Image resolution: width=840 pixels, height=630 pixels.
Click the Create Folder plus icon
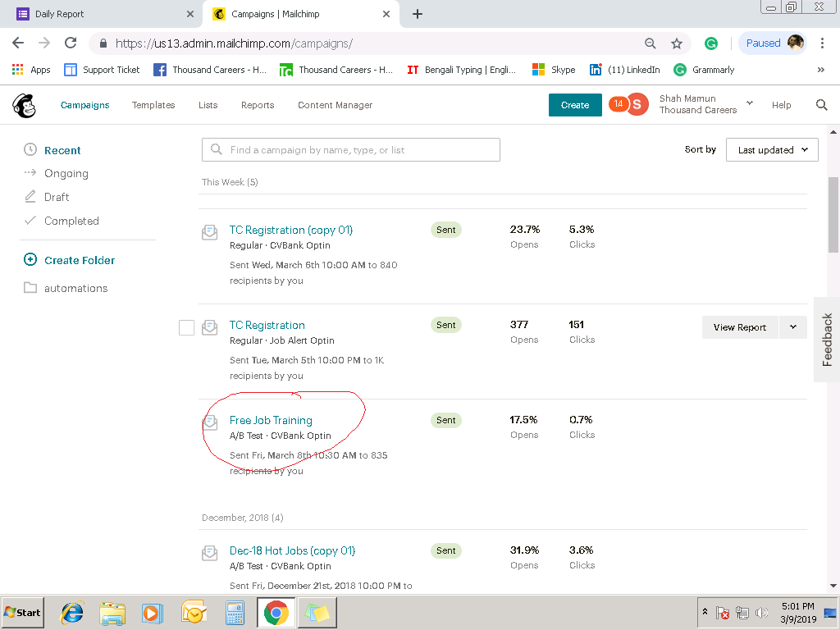point(30,260)
